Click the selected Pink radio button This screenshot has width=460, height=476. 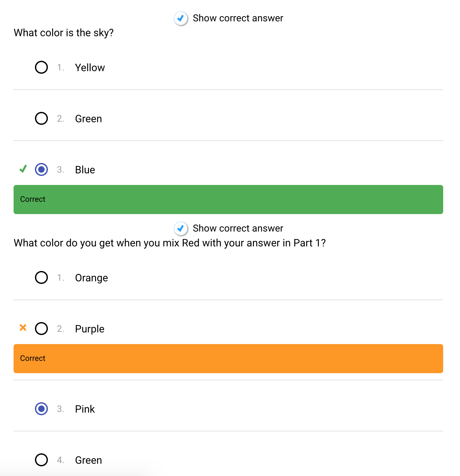coord(41,409)
